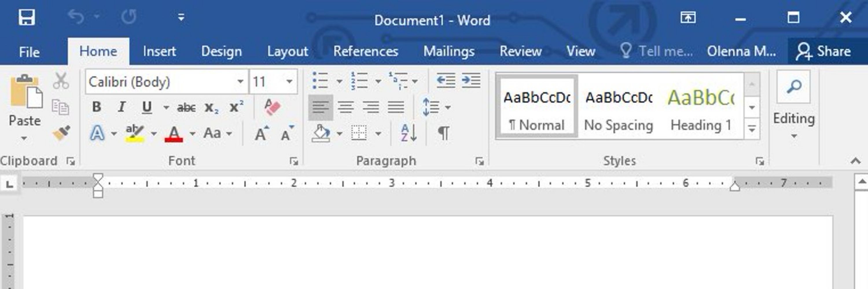This screenshot has height=289, width=868.
Task: Open Customize Quick Access Toolbar dropdown
Action: [x=181, y=17]
